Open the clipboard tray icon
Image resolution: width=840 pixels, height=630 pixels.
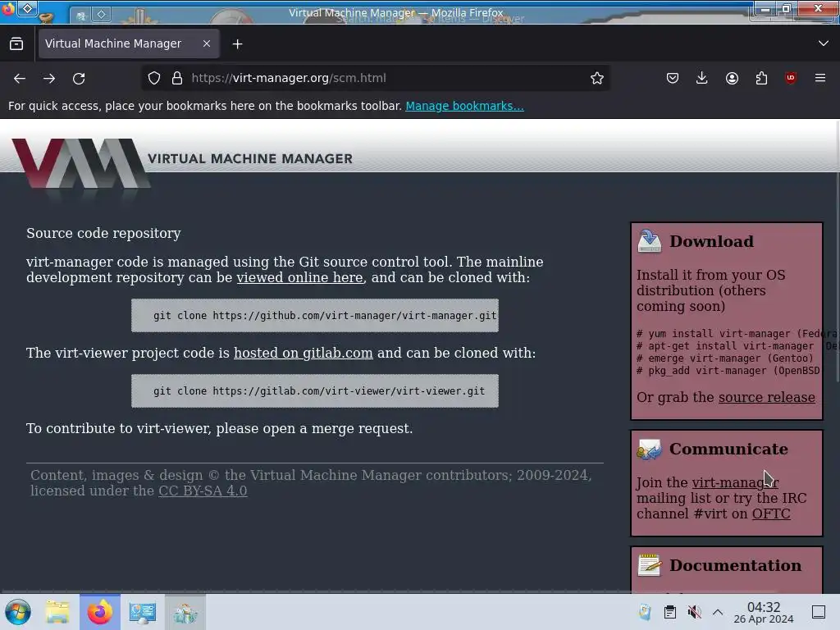point(669,612)
